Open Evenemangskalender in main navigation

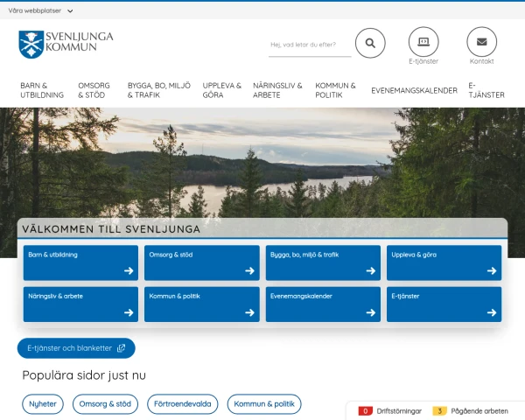414,90
